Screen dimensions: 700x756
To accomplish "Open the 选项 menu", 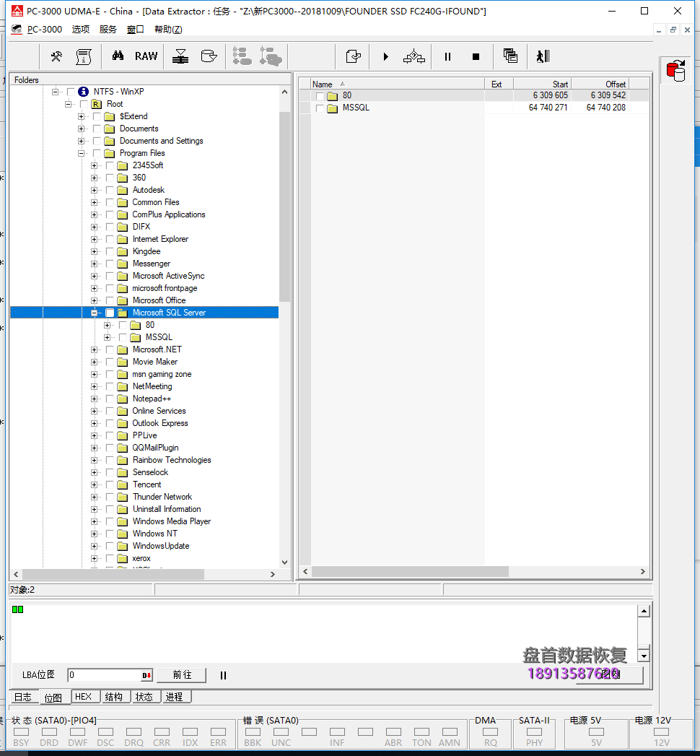I will tap(80, 30).
